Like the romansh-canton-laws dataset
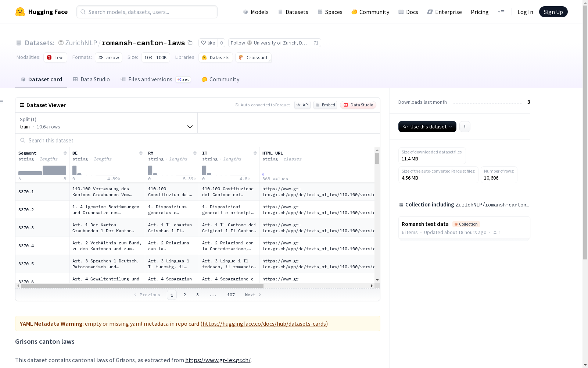Viewport: 588px width, 368px height. point(208,43)
